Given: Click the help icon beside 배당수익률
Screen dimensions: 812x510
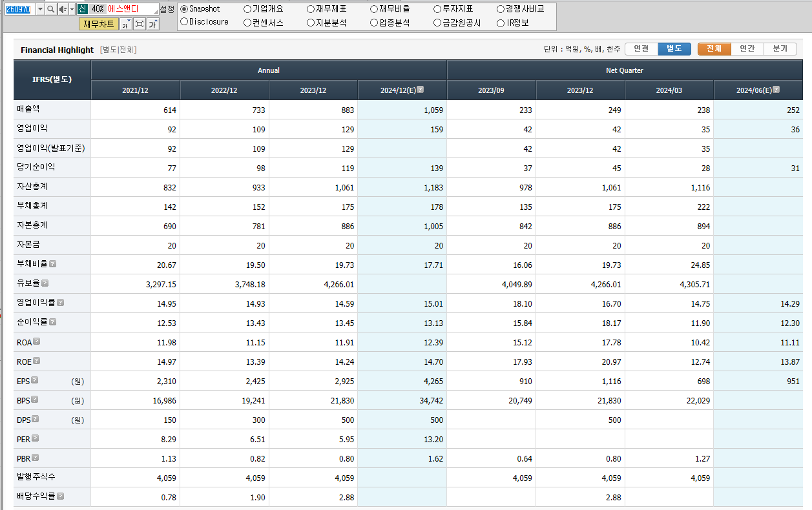Looking at the screenshot, I should 61,496.
